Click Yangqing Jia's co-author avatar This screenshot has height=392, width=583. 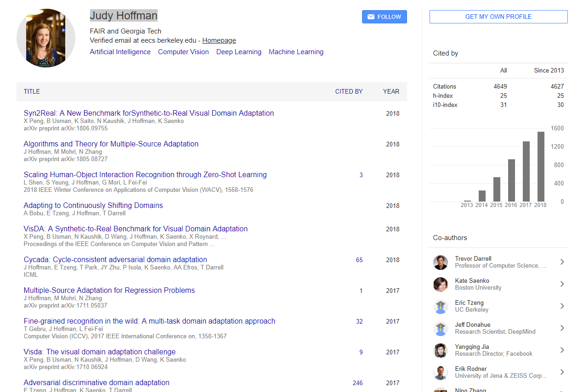441,350
